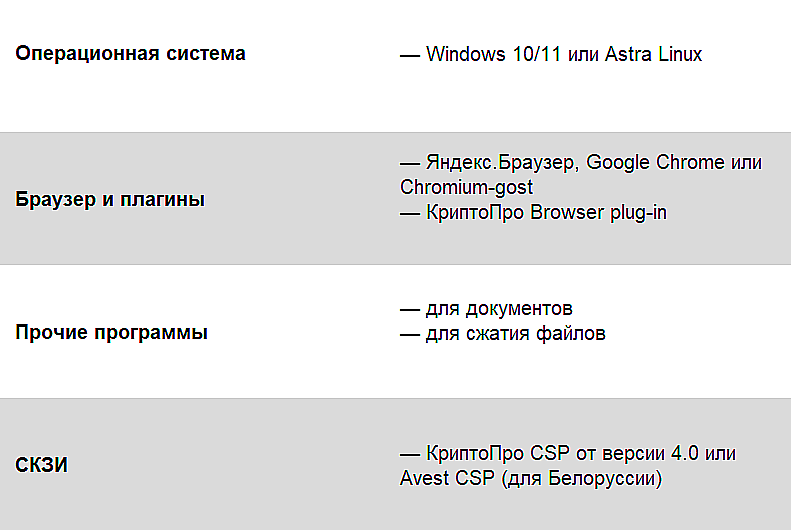
Task: Click the КриптоПро Browser plug-in line
Action: tap(546, 212)
